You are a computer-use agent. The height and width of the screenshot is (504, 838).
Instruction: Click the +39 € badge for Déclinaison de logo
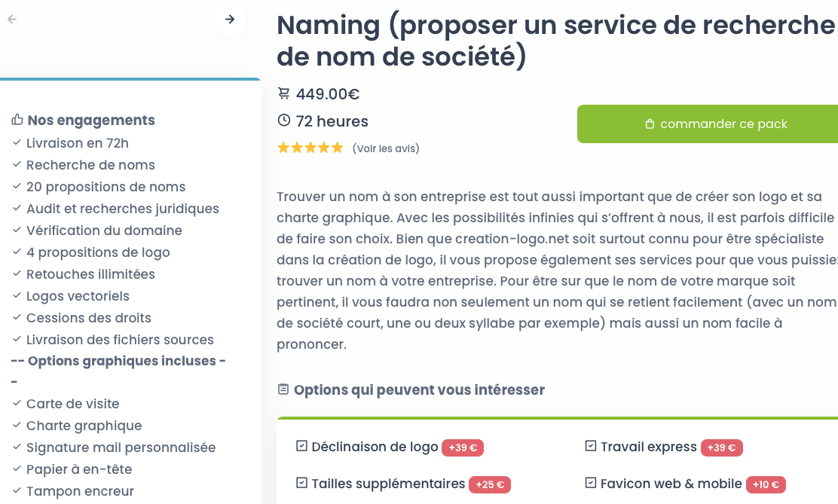click(462, 447)
